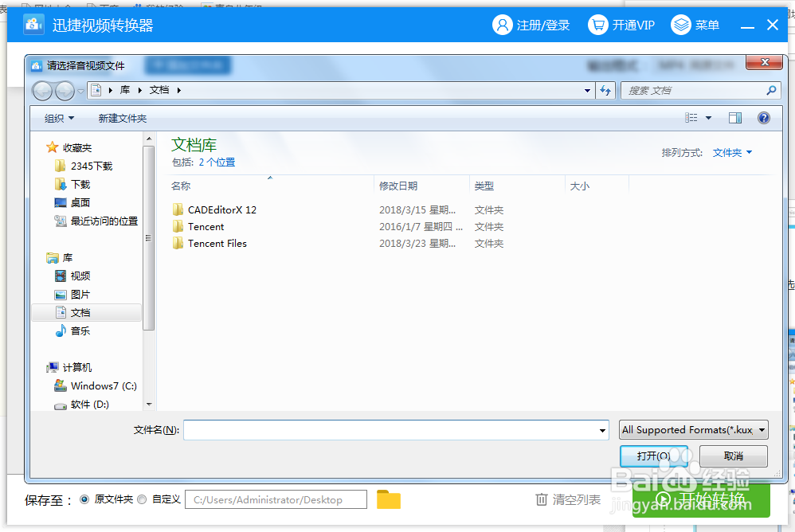Open 排列方式 文件夹 dropdown
The height and width of the screenshot is (532, 795).
(x=732, y=152)
